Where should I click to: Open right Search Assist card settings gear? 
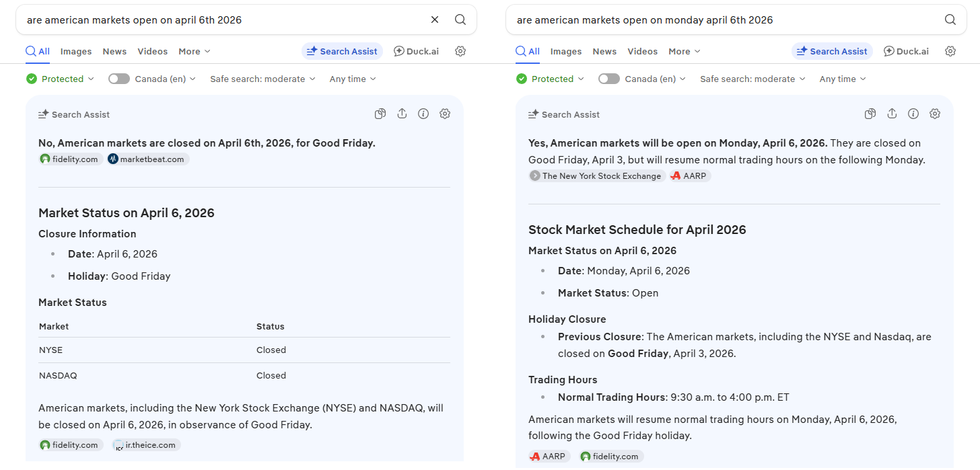[x=935, y=114]
